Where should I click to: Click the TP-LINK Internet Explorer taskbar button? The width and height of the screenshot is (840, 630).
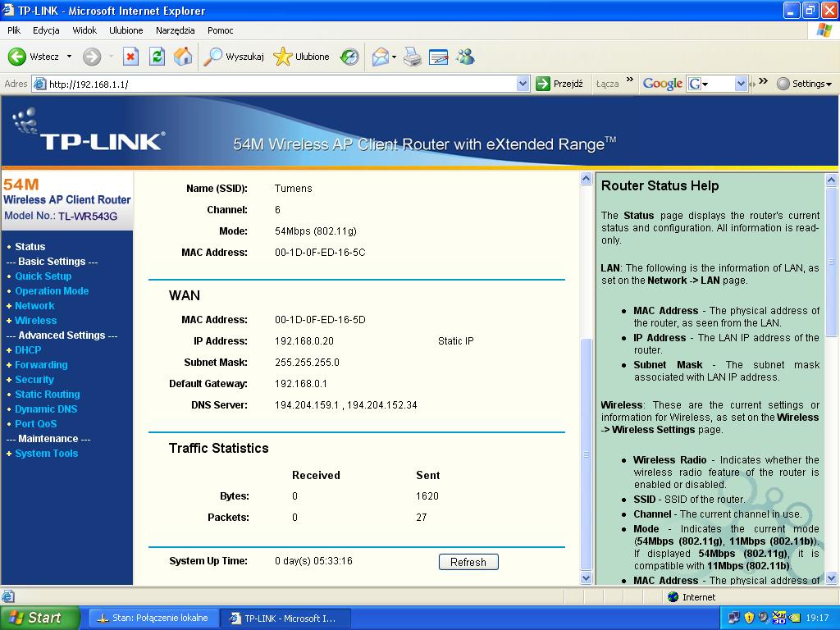point(286,619)
